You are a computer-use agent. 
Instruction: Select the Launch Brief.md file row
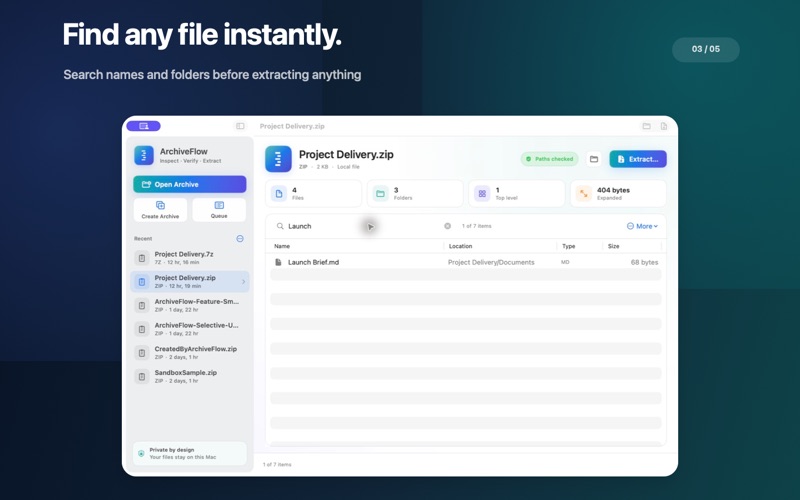coord(466,262)
